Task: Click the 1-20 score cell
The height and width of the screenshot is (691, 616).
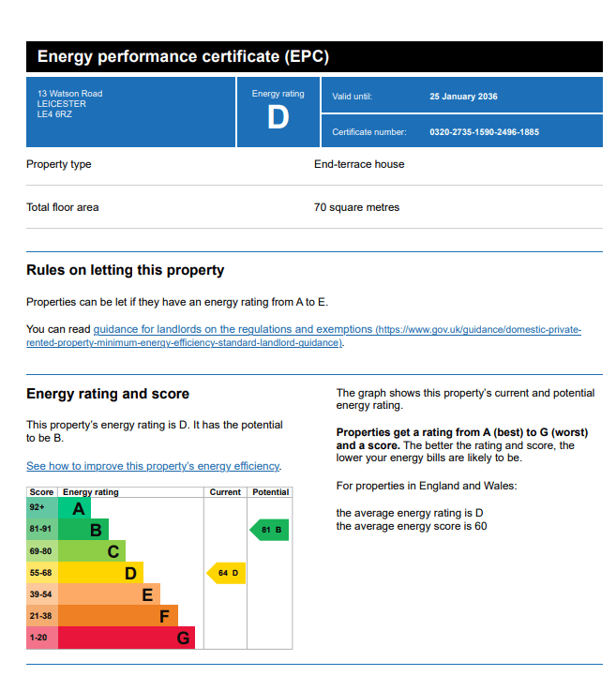Action: (42, 638)
